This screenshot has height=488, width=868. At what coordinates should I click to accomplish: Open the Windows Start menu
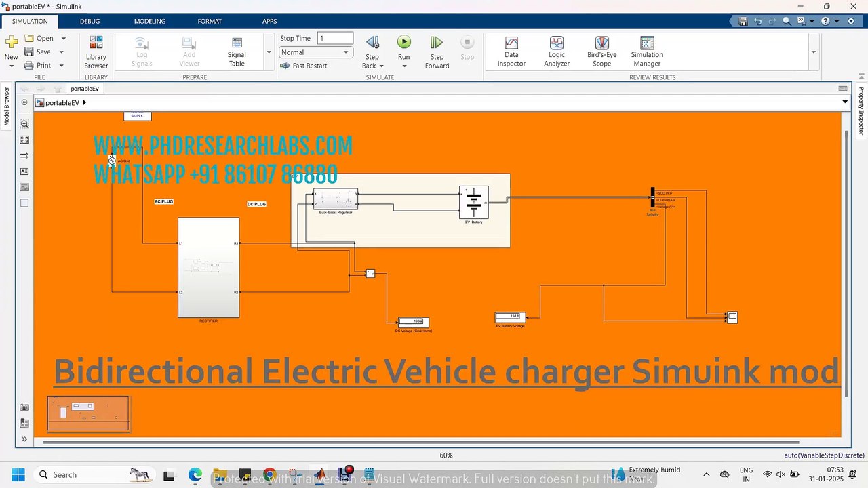[x=18, y=474]
